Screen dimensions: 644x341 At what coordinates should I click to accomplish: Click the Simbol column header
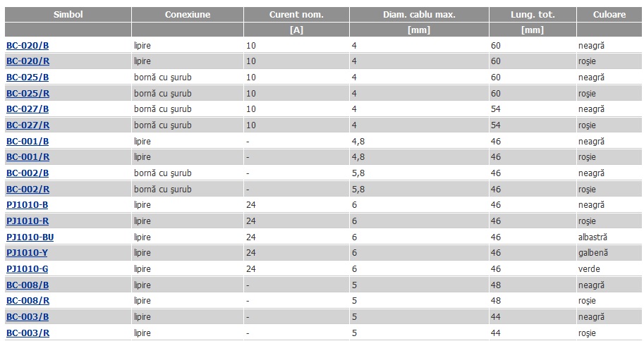(x=68, y=14)
